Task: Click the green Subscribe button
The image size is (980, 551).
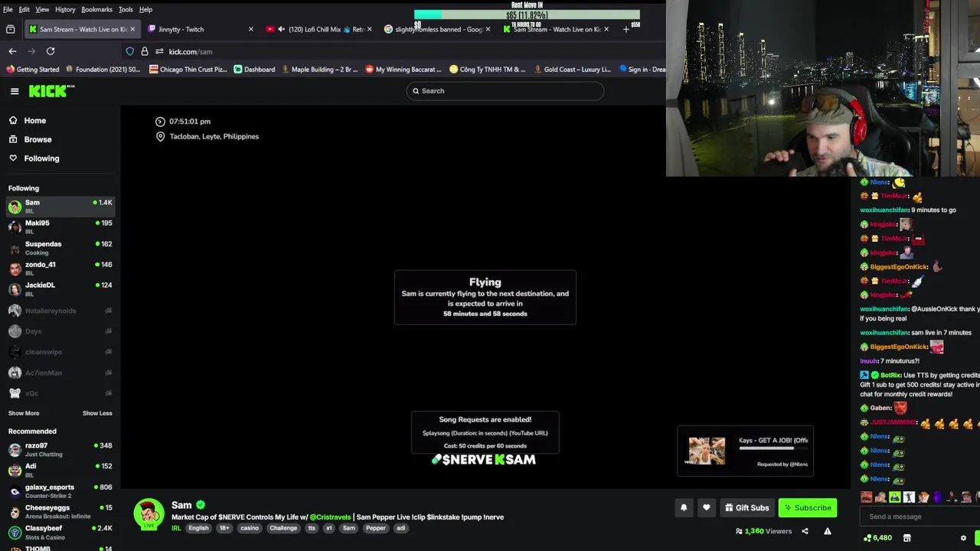Action: point(807,507)
